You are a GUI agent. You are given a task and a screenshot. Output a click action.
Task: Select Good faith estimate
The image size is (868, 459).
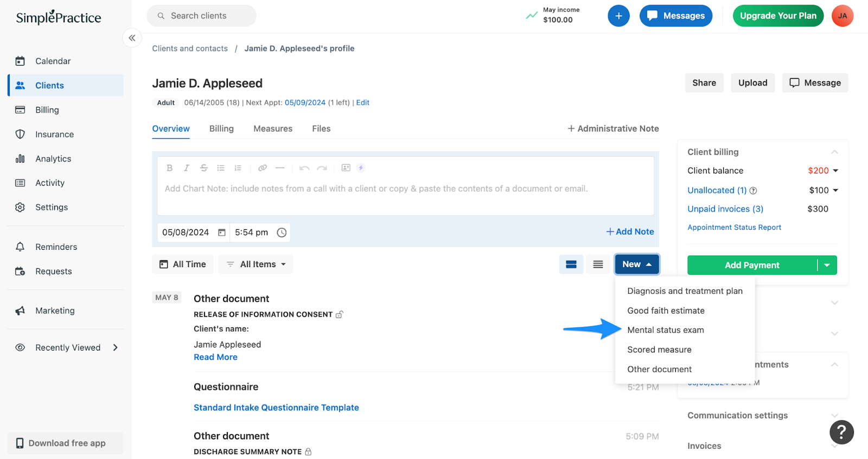point(685,311)
